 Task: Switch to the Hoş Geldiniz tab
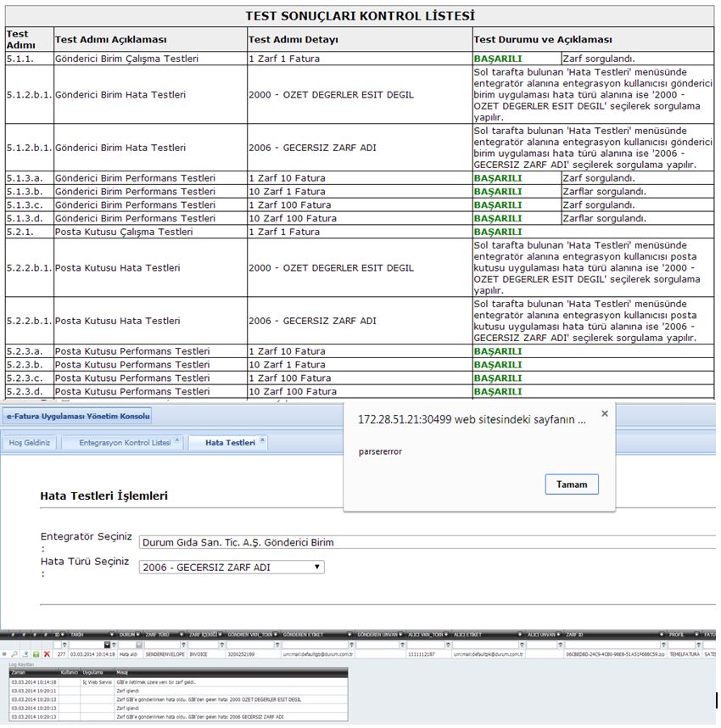[x=30, y=443]
